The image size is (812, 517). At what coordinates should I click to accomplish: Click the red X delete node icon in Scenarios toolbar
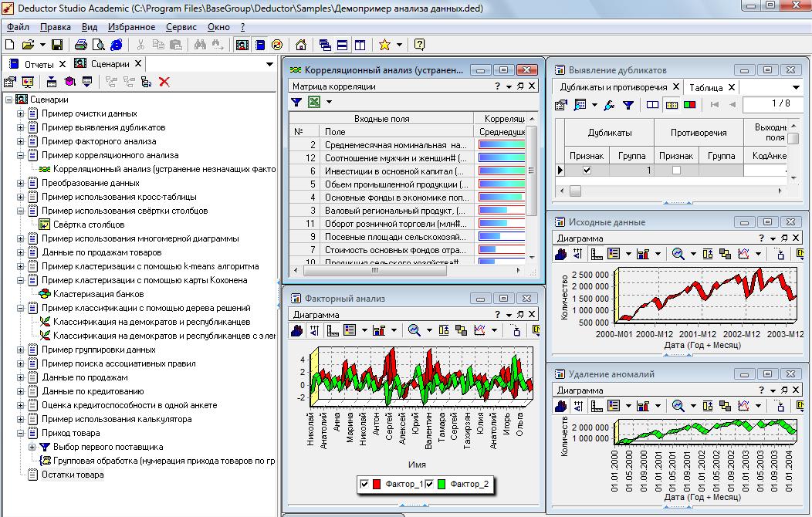coord(164,82)
